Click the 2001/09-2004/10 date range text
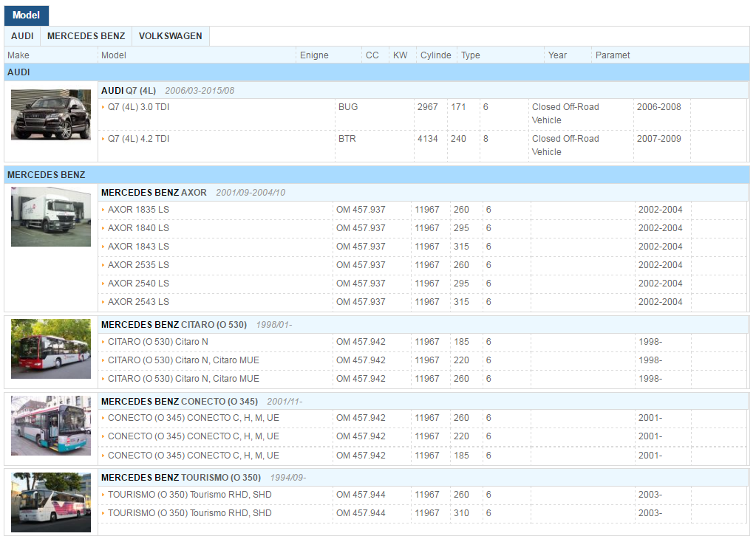Screen dimensions: 756x539 click(251, 192)
